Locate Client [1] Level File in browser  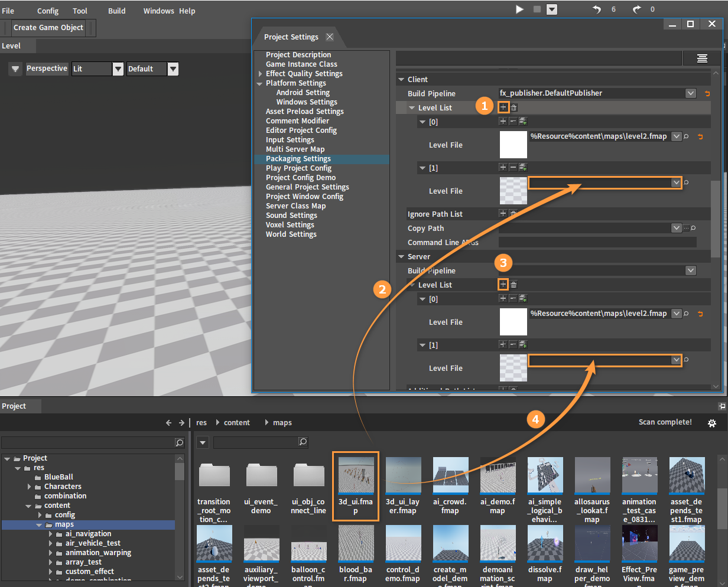pos(687,182)
